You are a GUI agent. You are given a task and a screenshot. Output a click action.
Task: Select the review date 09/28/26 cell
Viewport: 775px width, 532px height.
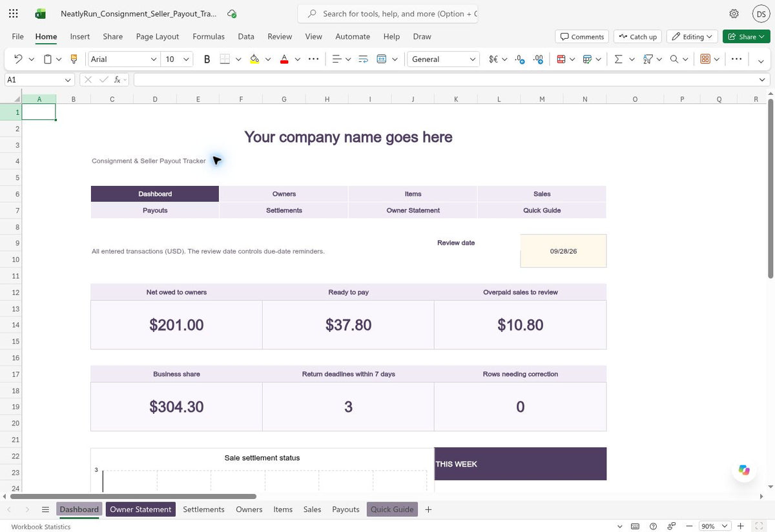(563, 251)
